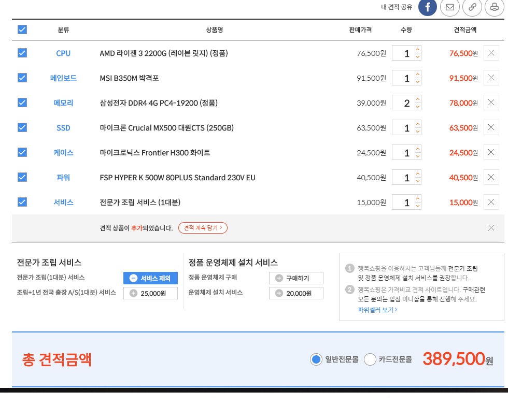Click product name MSI B350M 박격포
Image resolution: width=508 pixels, height=420 pixels.
point(129,78)
